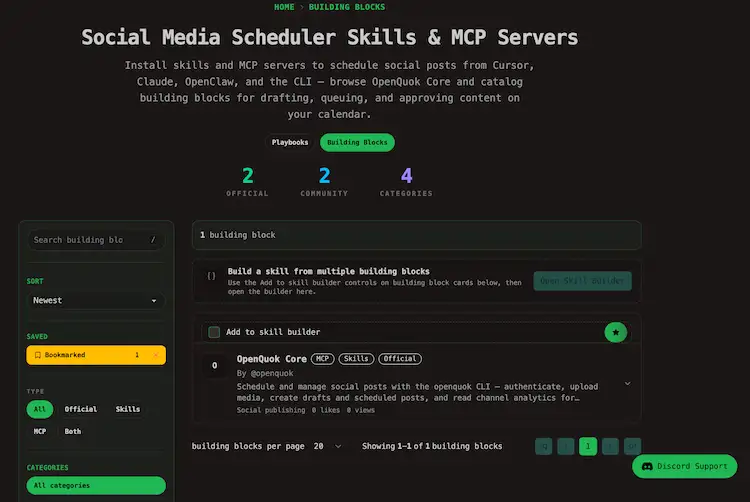750x502 pixels.
Task: Click the green star bookmark icon
Action: (616, 332)
